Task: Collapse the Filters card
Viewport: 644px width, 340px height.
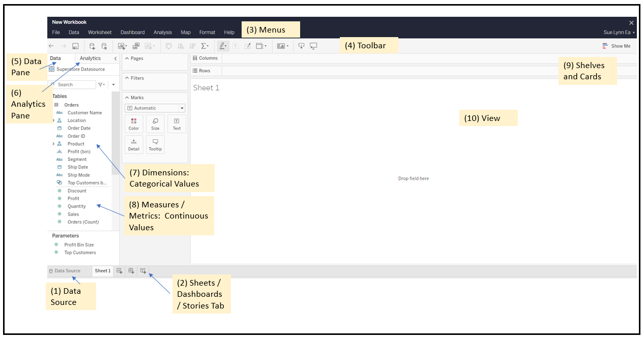Action: (x=127, y=78)
